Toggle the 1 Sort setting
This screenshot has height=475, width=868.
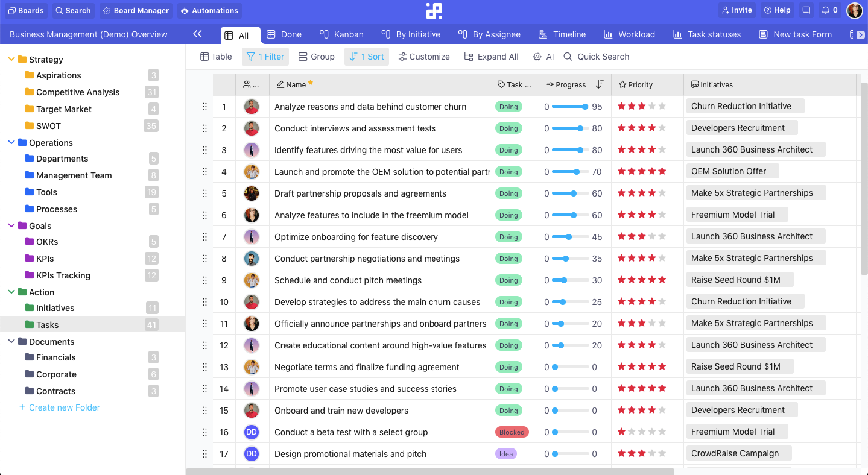(366, 56)
